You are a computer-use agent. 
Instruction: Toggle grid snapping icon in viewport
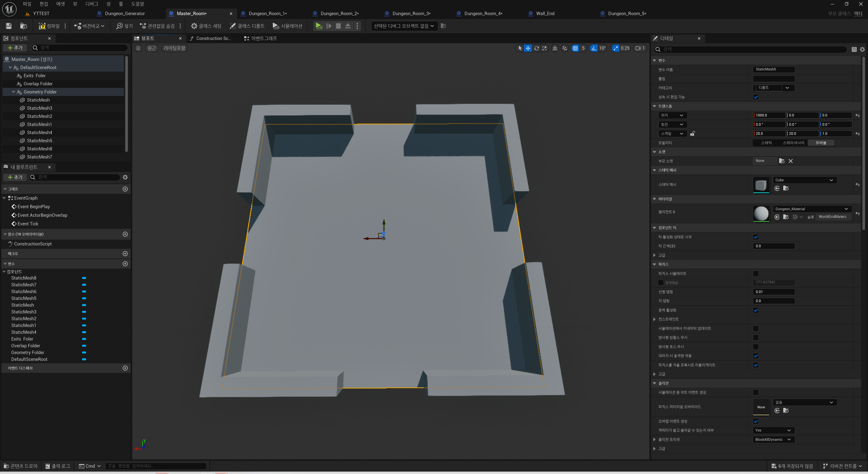point(575,48)
